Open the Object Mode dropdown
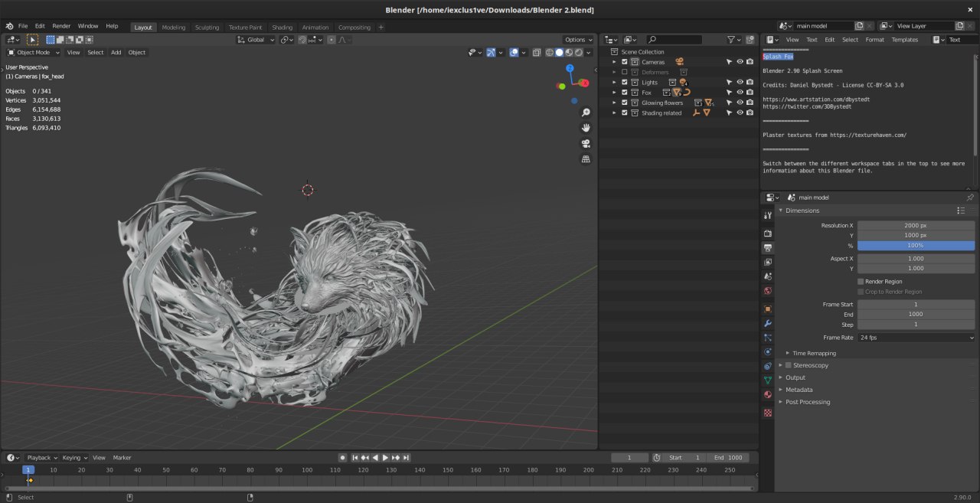The width and height of the screenshot is (980, 503). click(x=33, y=53)
